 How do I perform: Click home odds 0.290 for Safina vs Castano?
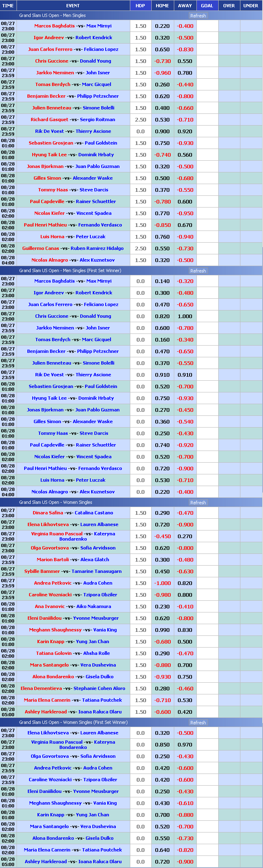coord(162,513)
